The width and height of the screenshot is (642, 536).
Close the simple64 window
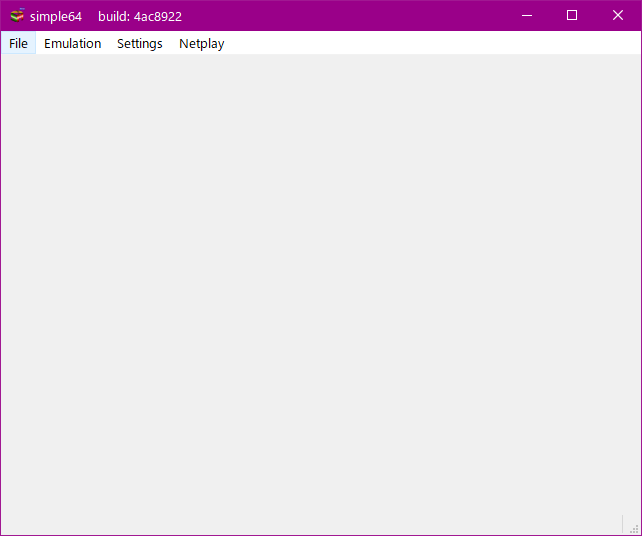618,16
